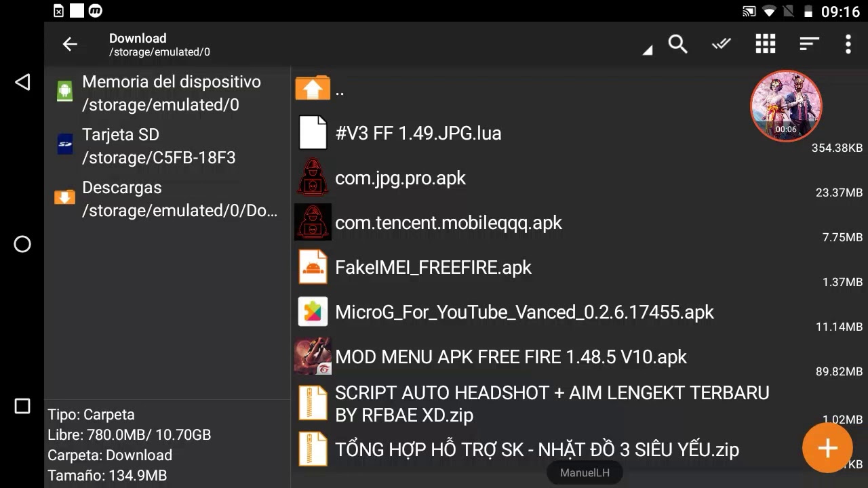Tap the 'Tamaño: 134.9MB' info line
Image resolution: width=868 pixels, height=488 pixels.
(107, 475)
